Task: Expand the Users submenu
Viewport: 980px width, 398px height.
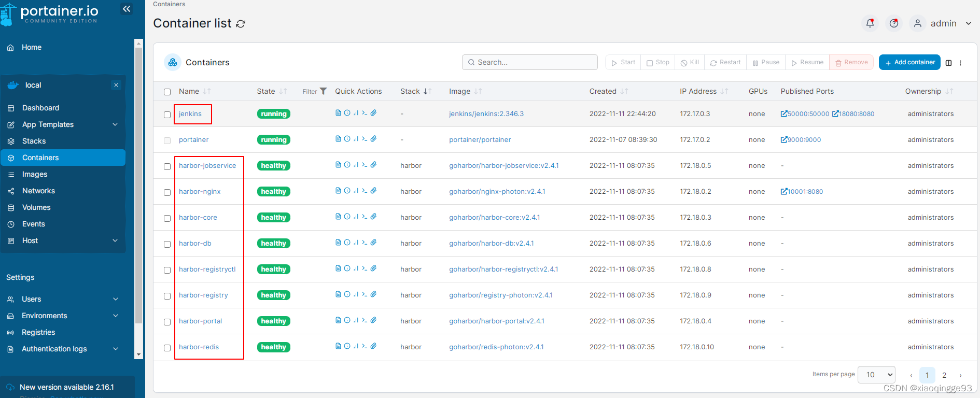Action: tap(116, 299)
